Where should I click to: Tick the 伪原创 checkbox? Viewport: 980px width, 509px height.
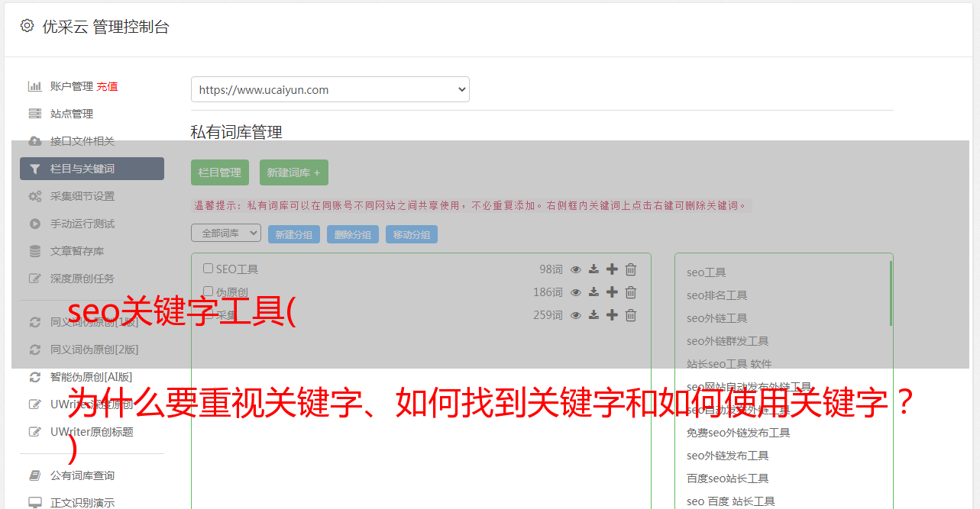coord(208,292)
